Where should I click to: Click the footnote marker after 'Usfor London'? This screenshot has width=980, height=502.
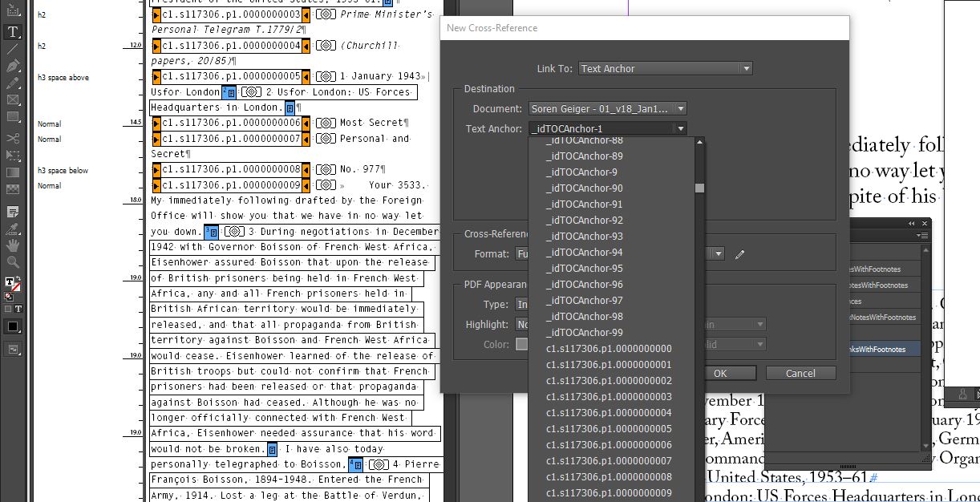pyautogui.click(x=229, y=92)
